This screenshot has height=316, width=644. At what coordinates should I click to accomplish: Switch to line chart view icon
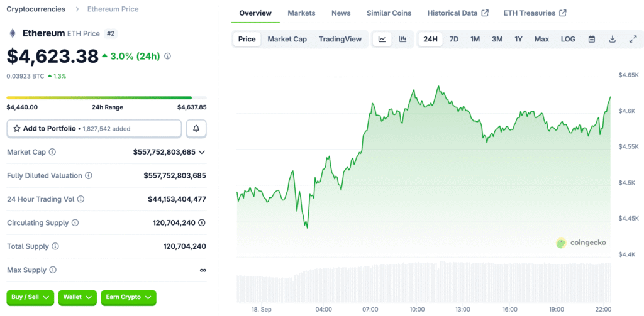coord(382,40)
